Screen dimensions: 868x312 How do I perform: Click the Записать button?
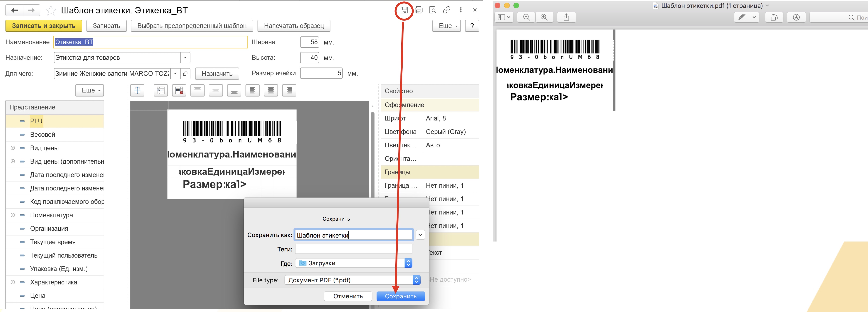click(x=106, y=26)
